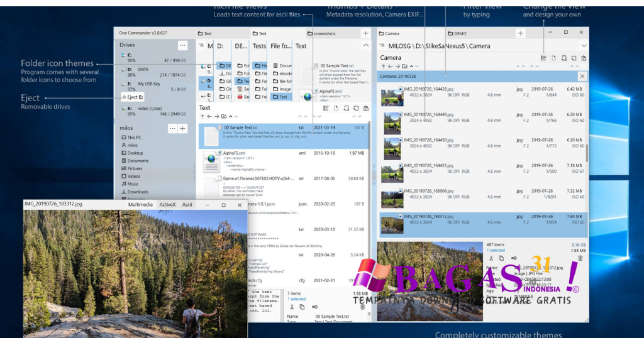Select the K: video network drive

pyautogui.click(x=153, y=111)
